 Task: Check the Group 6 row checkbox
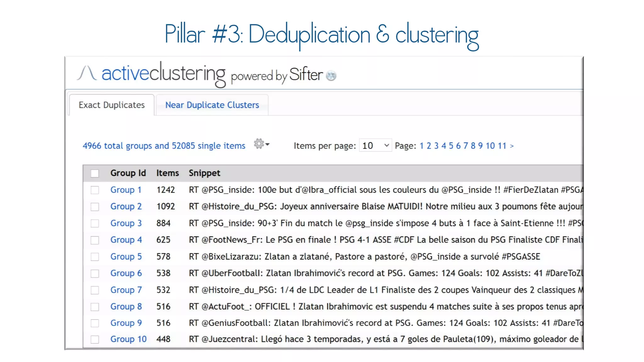[95, 273]
